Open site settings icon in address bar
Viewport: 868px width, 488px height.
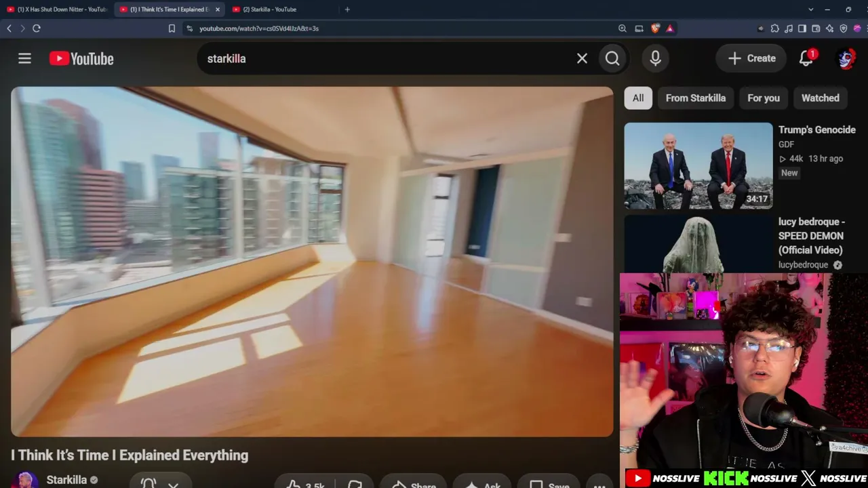click(x=190, y=28)
